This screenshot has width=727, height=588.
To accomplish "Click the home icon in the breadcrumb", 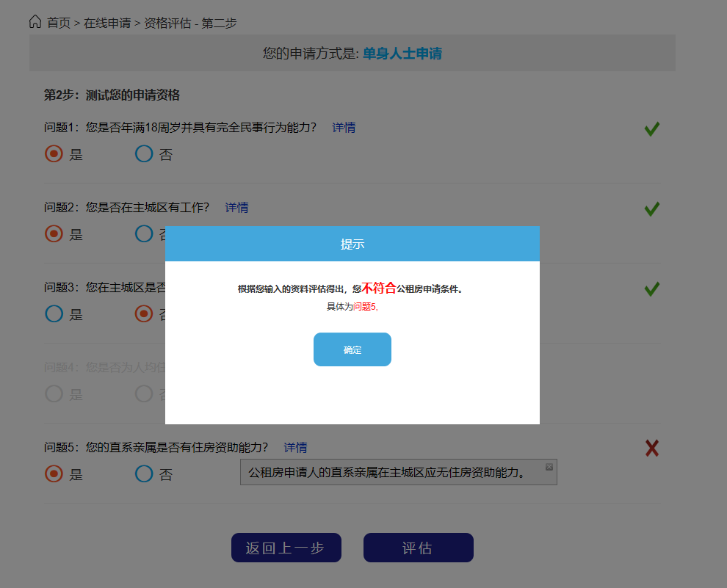I will (x=35, y=21).
